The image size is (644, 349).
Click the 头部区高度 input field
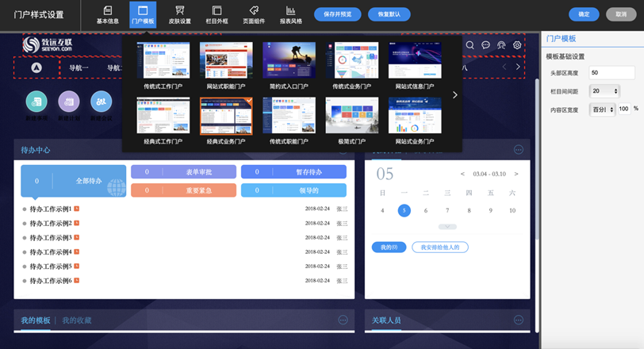[614, 73]
